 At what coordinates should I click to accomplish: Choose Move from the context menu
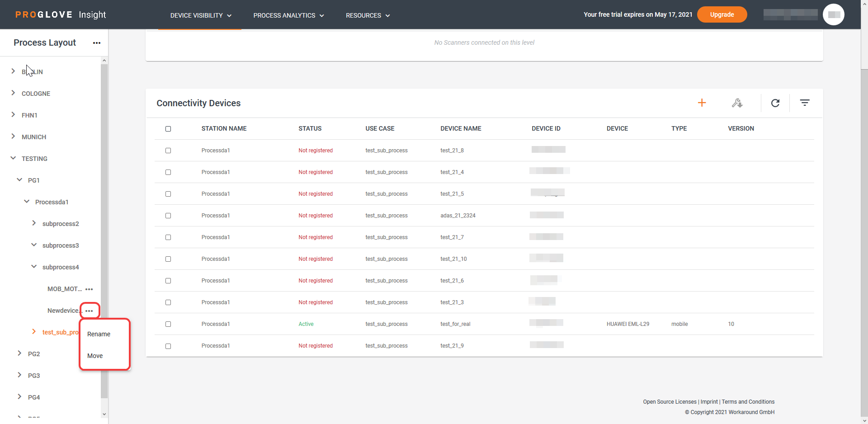point(95,356)
